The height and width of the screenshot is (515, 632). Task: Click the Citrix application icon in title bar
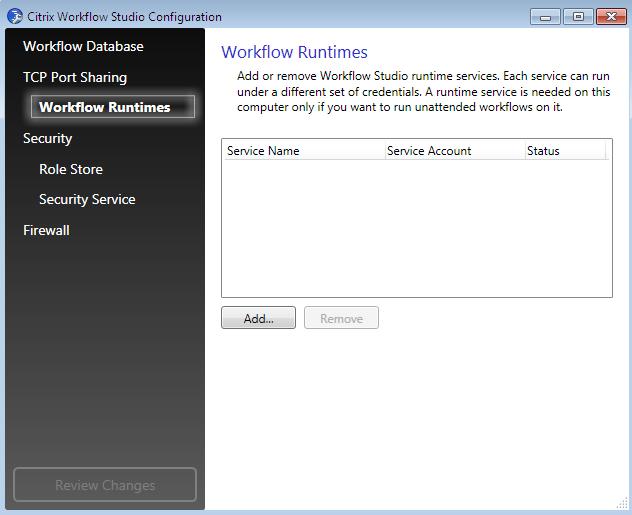coord(15,16)
